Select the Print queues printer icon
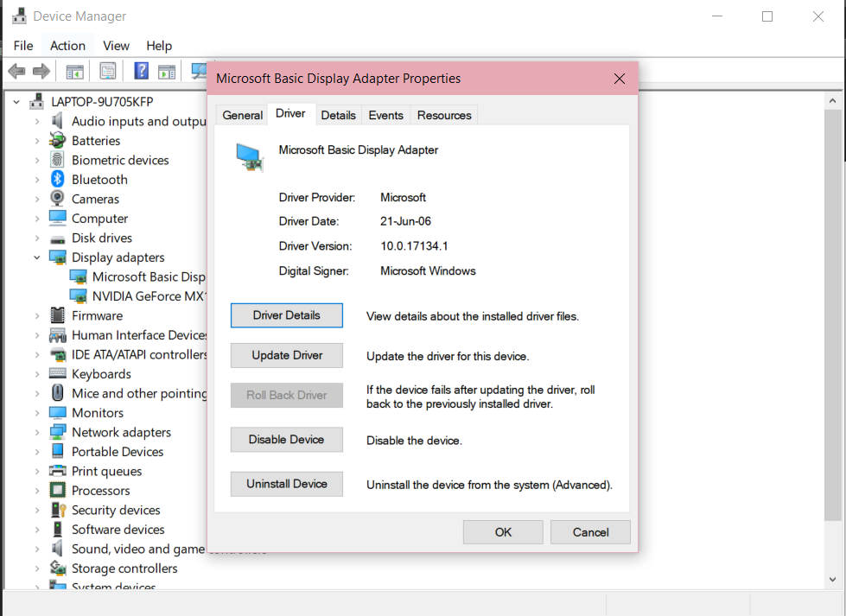 click(57, 470)
